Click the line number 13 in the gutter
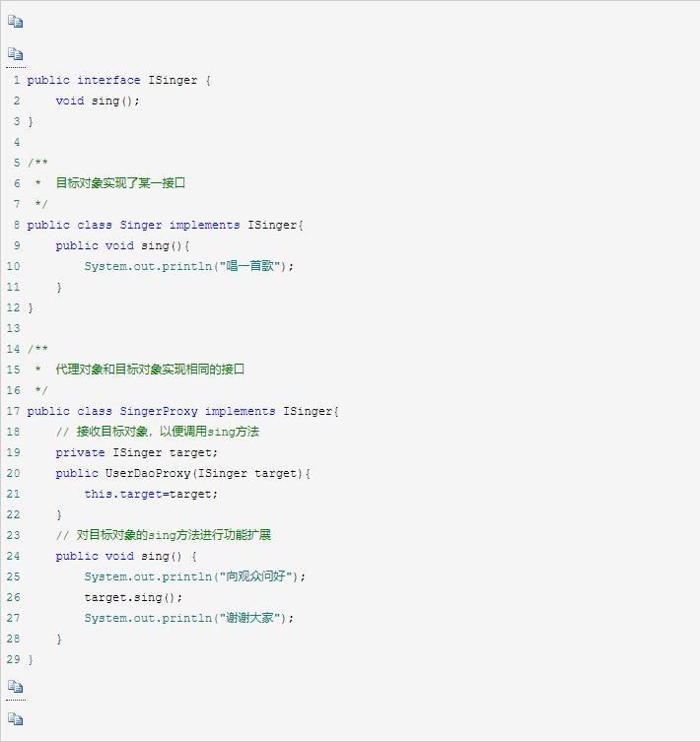This screenshot has height=742, width=700. point(13,328)
